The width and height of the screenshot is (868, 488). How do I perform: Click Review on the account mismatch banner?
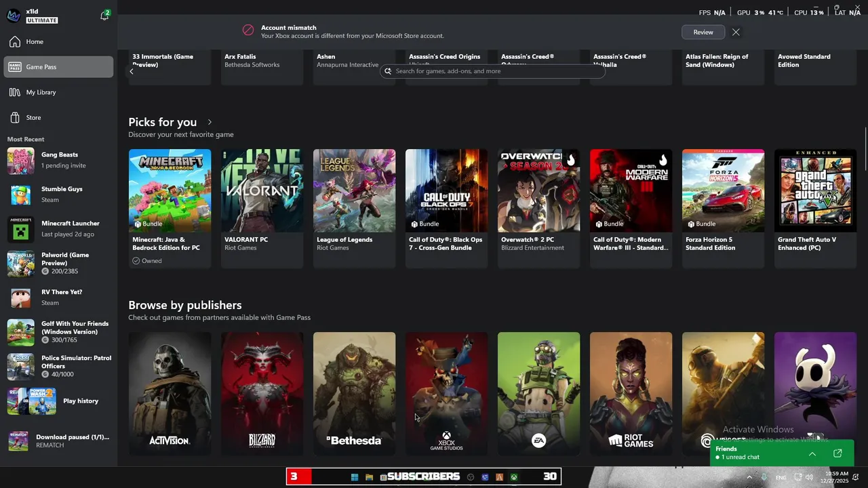click(703, 32)
